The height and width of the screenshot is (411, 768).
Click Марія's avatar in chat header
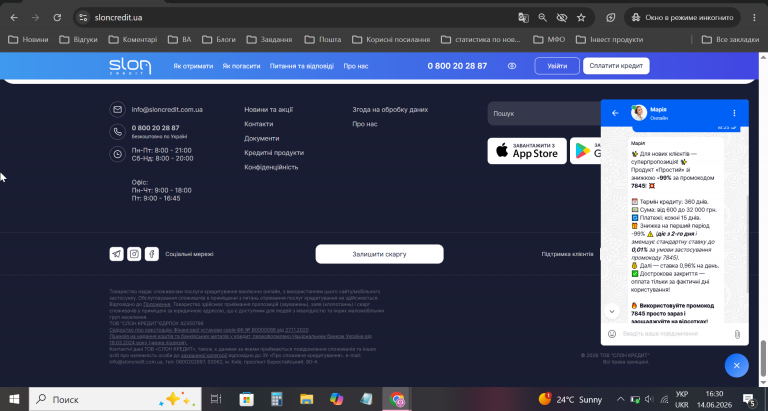(639, 113)
